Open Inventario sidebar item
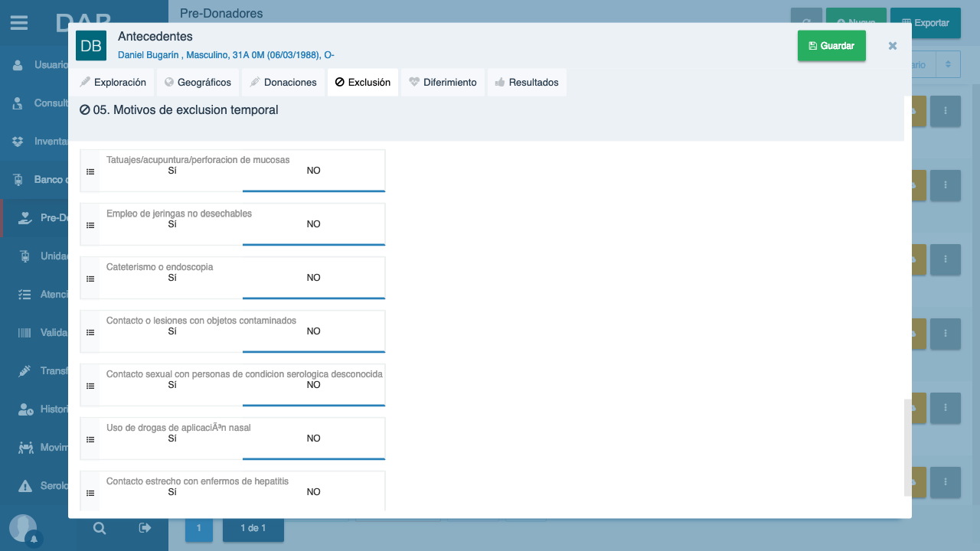 [x=34, y=142]
